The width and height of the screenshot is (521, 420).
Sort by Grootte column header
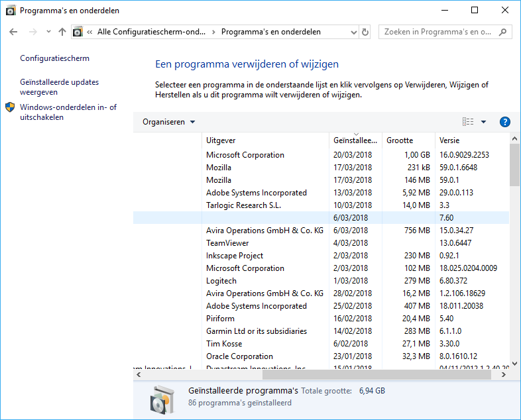click(x=408, y=140)
